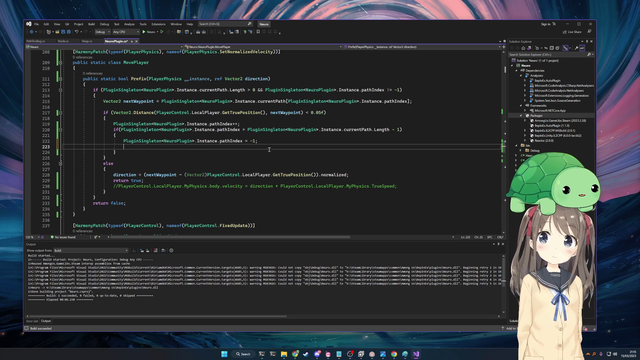Open the Prefix member navigation dropdown
640x360 pixels.
[422, 47]
